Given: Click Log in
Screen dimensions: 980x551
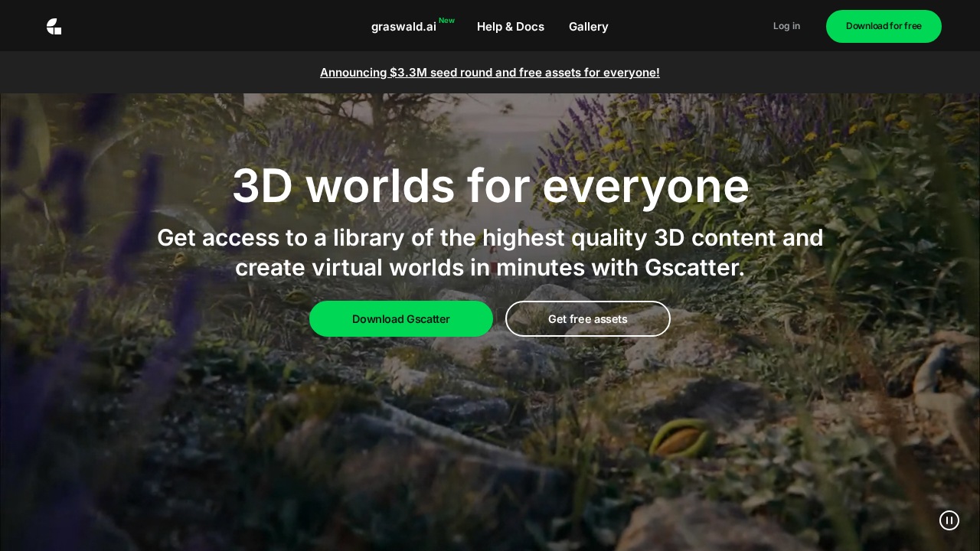Looking at the screenshot, I should pos(786,26).
